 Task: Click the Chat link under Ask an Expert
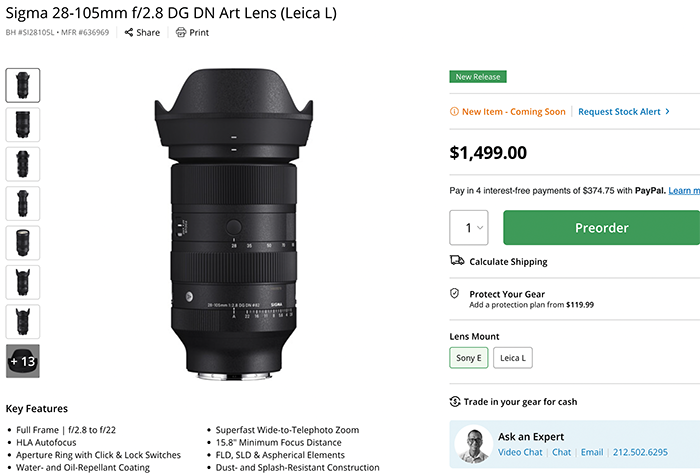point(561,453)
